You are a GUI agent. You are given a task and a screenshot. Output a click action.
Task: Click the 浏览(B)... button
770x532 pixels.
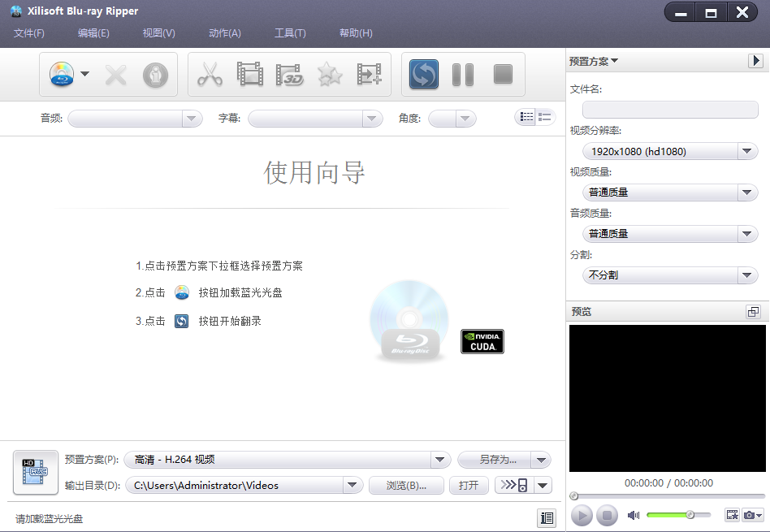[x=406, y=486]
